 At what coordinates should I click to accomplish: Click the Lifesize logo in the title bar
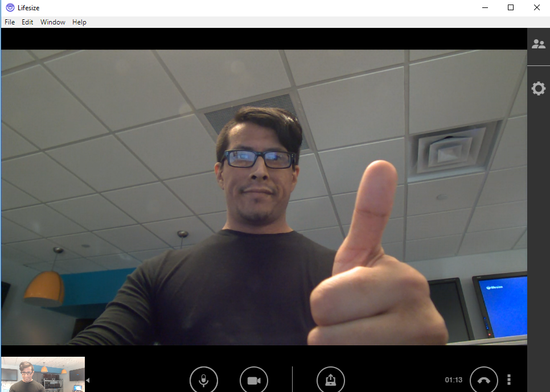9,7
